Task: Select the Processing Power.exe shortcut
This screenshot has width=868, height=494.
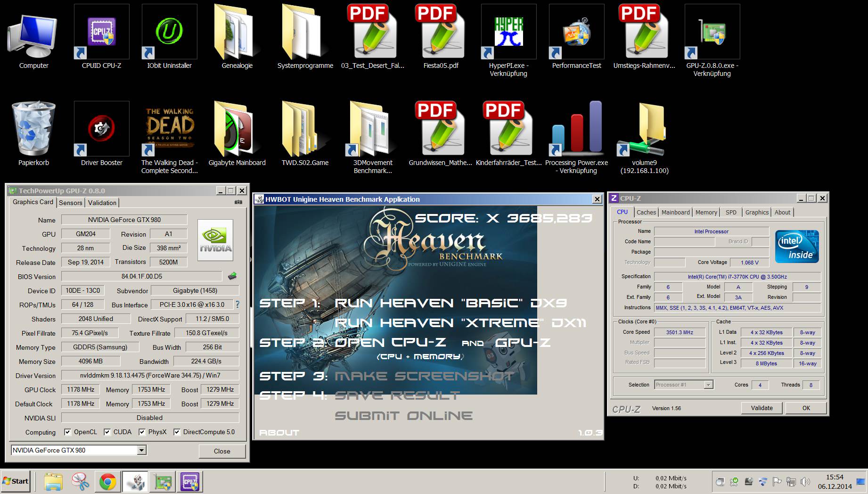Action: [576, 138]
